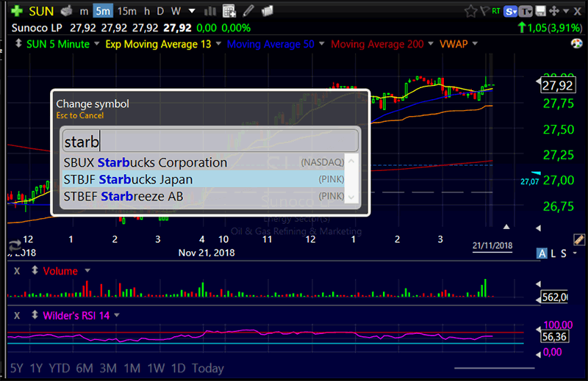The height and width of the screenshot is (381, 588).
Task: Click the gray icon next to the SUN symbol
Action: (66, 11)
